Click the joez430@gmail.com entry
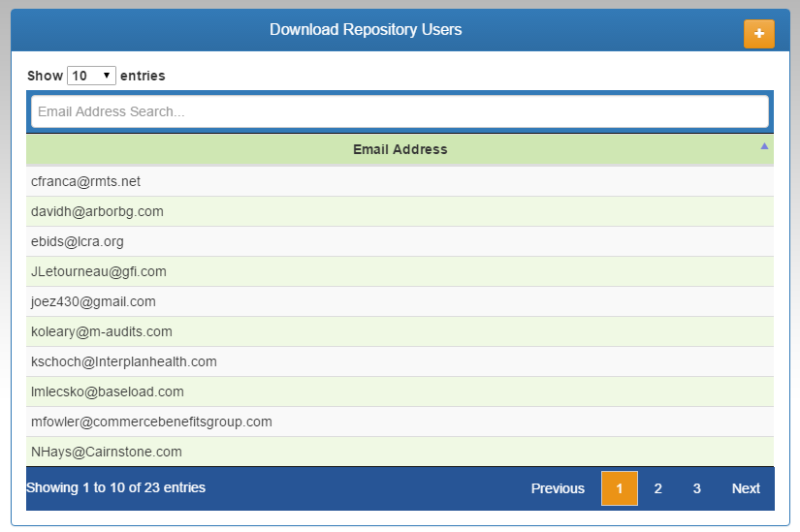This screenshot has height=532, width=800. 93,301
